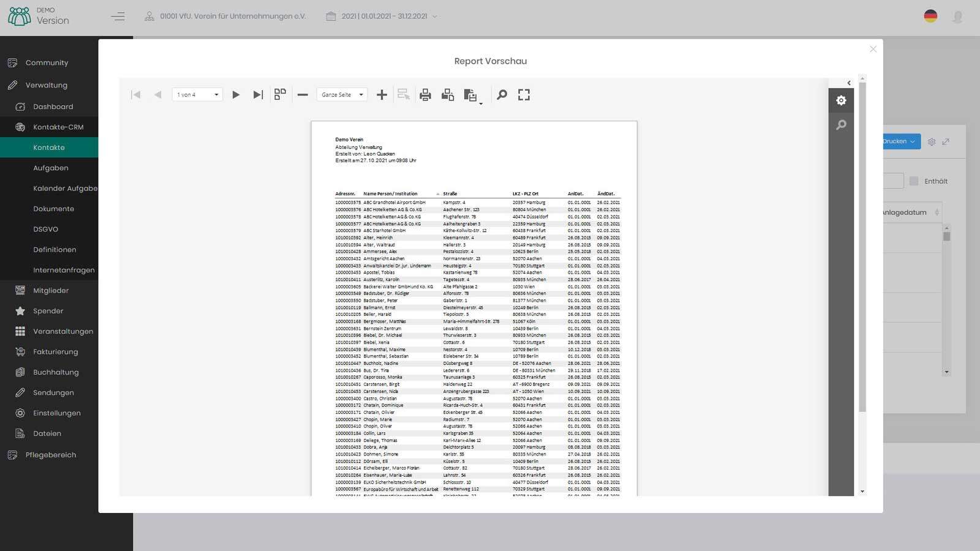Click the background list scrollbar thumb

coord(946,236)
